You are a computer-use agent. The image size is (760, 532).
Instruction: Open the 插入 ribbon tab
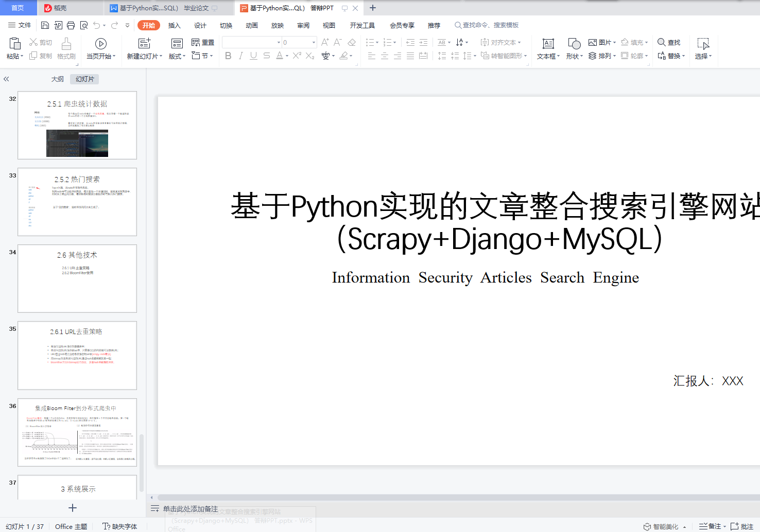point(175,25)
